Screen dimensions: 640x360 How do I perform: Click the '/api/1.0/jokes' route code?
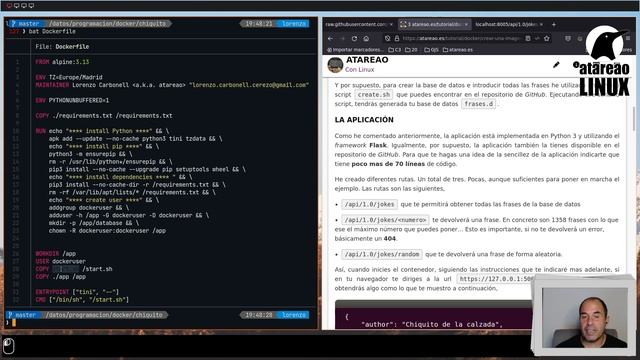click(369, 204)
